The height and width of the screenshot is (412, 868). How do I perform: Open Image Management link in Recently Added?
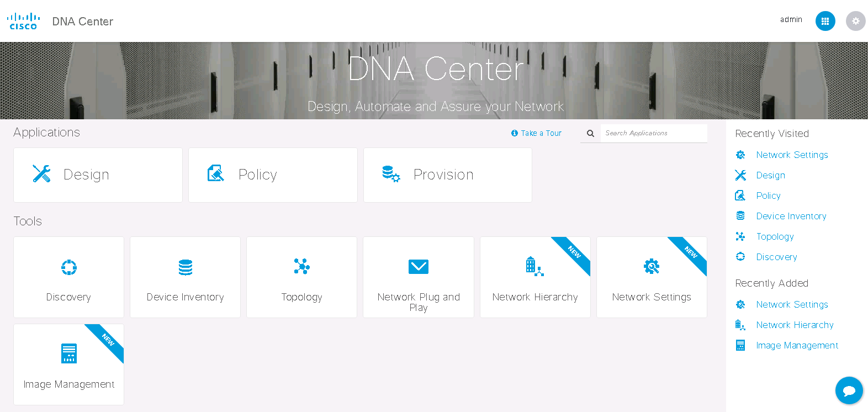tap(797, 345)
